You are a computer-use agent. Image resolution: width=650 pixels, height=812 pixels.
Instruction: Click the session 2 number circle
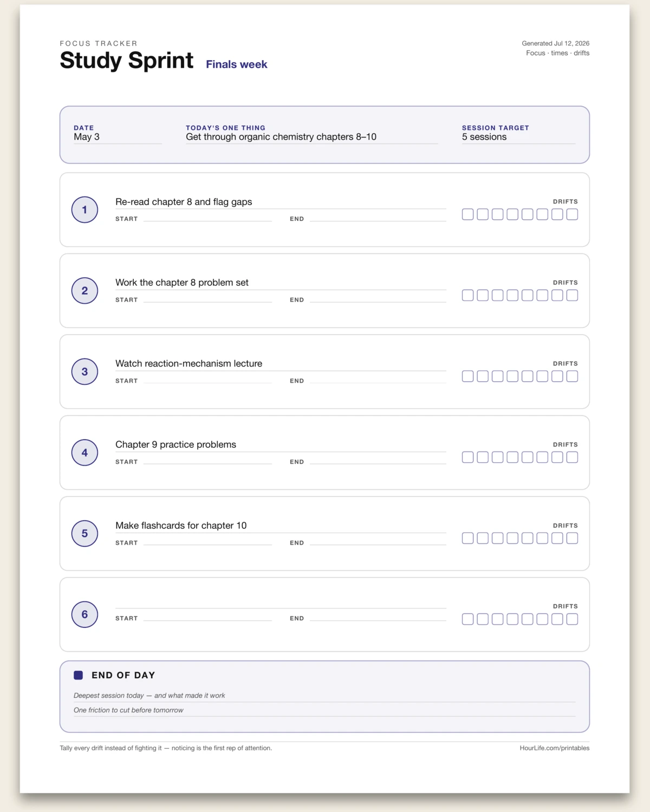pyautogui.click(x=84, y=291)
